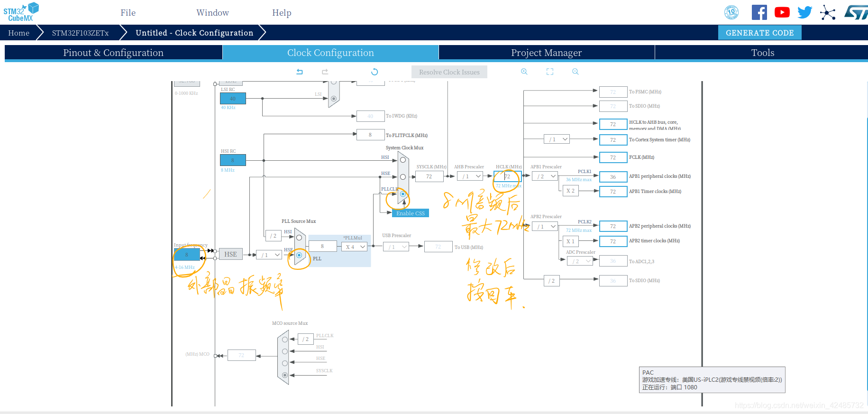Open the APB1 Prescaler dropdown
Viewport: 868px width, 414px height.
pos(545,176)
